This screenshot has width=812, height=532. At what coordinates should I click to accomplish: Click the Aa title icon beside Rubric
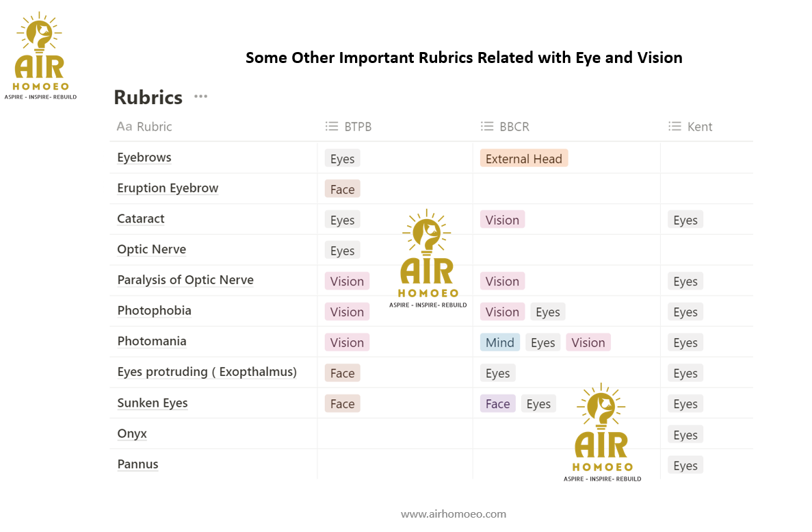(125, 127)
